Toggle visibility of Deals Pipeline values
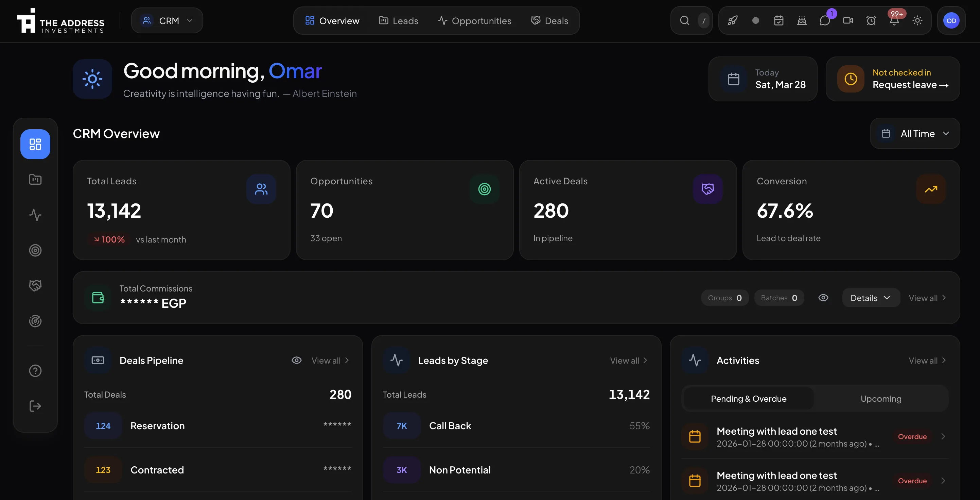This screenshot has height=500, width=980. pyautogui.click(x=296, y=360)
